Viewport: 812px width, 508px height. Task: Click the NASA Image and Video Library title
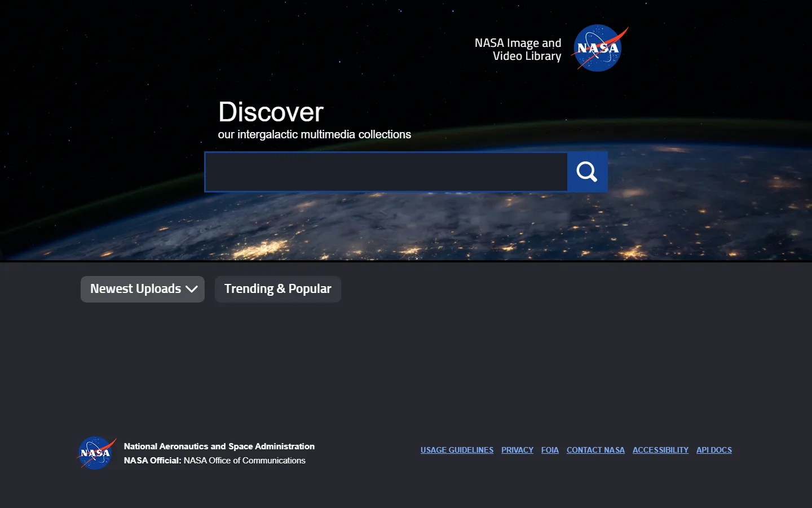point(518,50)
